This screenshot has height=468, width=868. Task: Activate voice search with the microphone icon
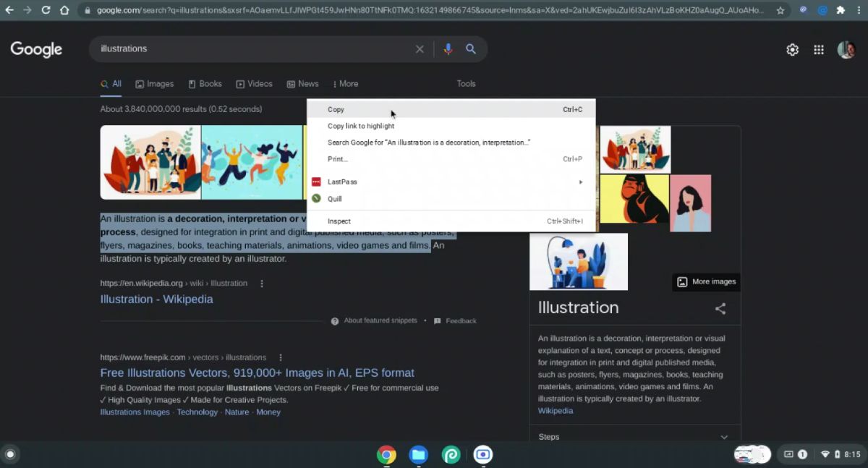pyautogui.click(x=448, y=48)
